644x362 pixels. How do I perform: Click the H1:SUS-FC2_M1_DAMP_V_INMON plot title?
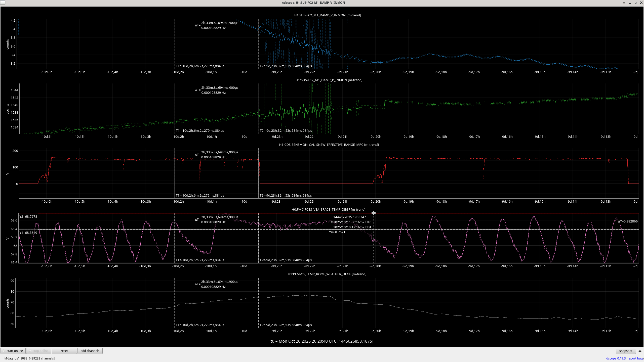pyautogui.click(x=327, y=15)
